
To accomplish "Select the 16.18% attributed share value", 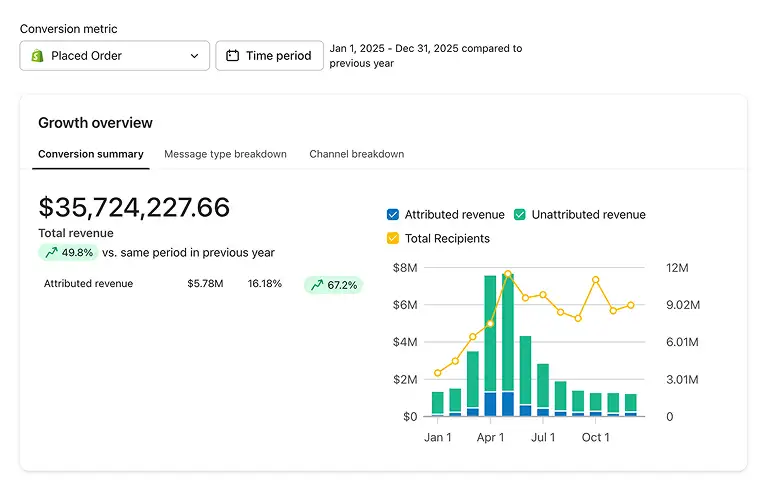I will [x=264, y=283].
